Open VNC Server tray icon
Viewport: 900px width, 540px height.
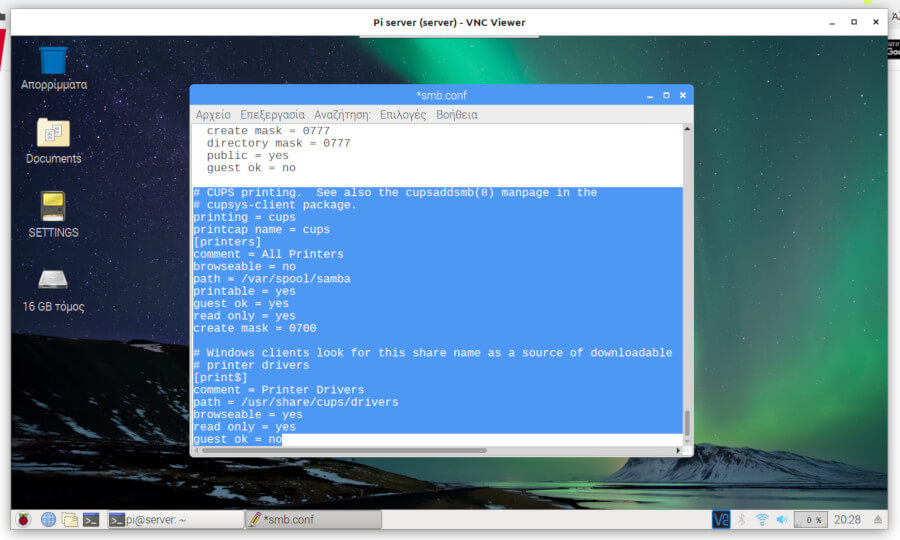(x=721, y=519)
